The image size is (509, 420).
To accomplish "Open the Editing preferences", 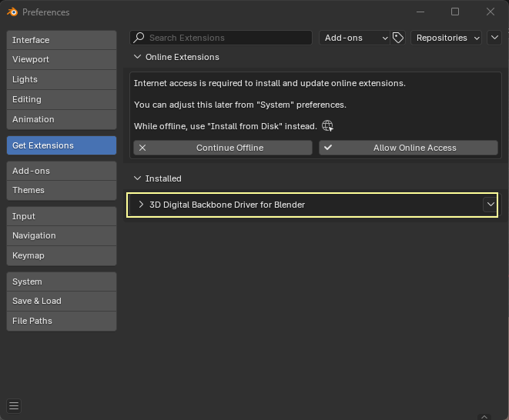I will coord(62,99).
